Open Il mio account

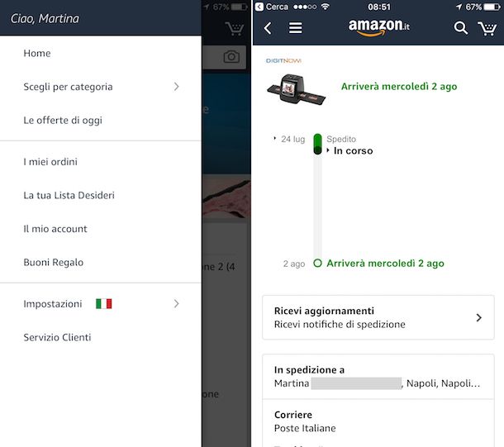coord(55,229)
